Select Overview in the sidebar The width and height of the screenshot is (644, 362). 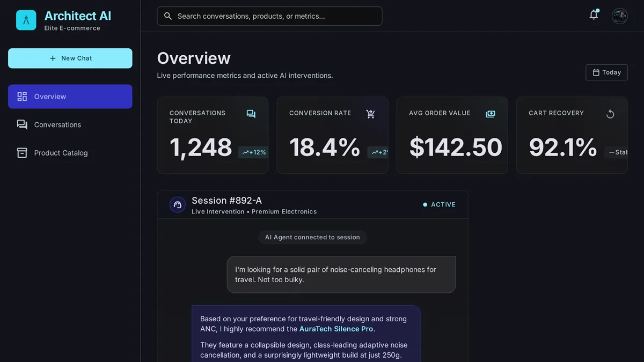click(x=70, y=97)
